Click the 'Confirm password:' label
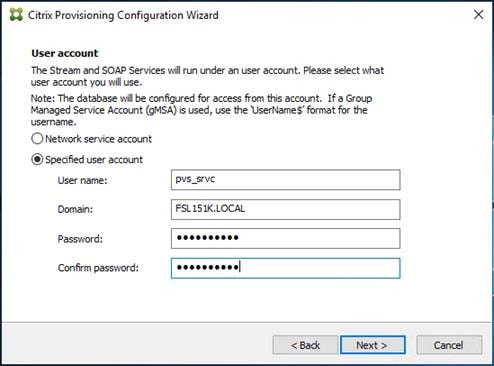 [x=98, y=268]
